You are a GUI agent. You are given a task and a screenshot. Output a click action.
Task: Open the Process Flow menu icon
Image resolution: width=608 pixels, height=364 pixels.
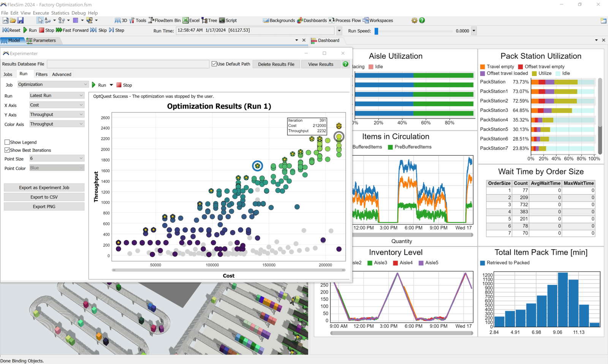click(345, 21)
